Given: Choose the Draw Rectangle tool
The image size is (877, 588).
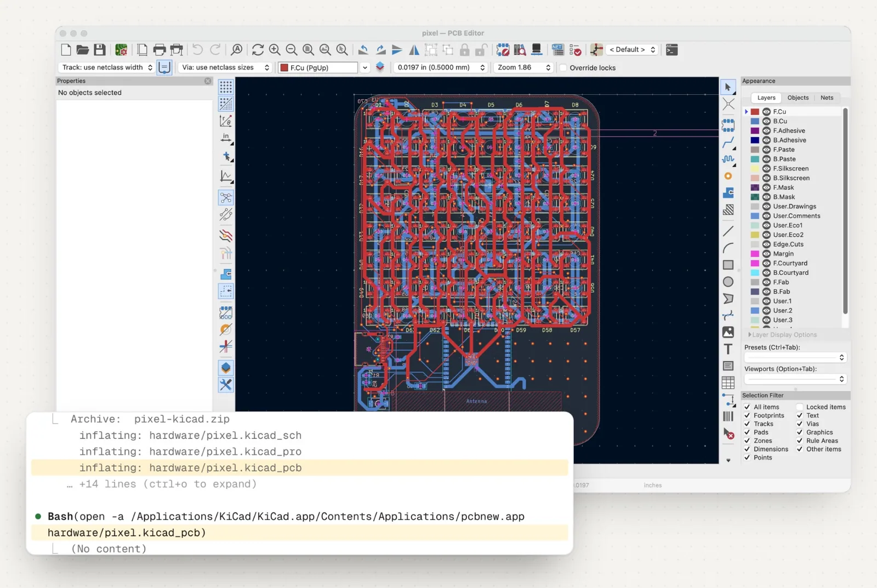Looking at the screenshot, I should [x=728, y=265].
